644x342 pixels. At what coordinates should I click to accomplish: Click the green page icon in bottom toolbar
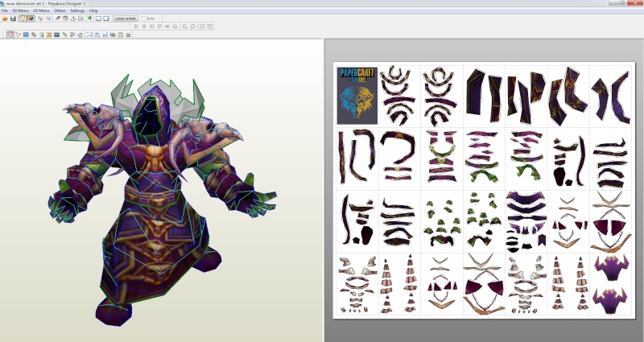click(x=42, y=35)
